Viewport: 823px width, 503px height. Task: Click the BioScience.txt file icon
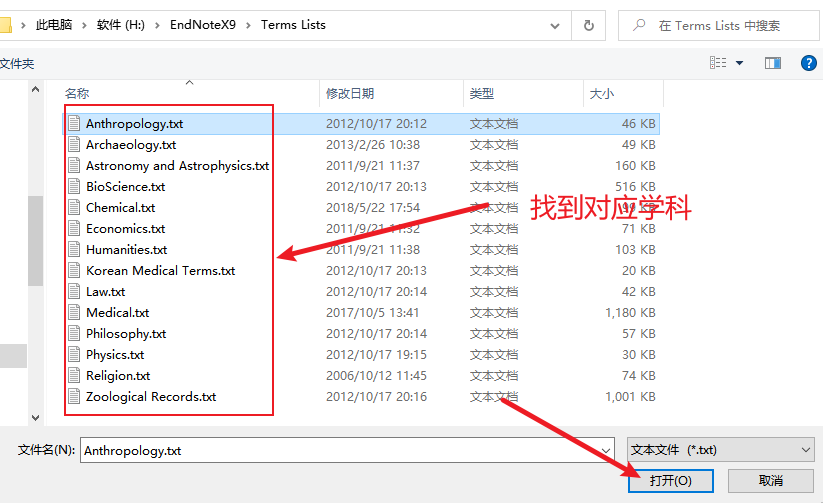[74, 186]
